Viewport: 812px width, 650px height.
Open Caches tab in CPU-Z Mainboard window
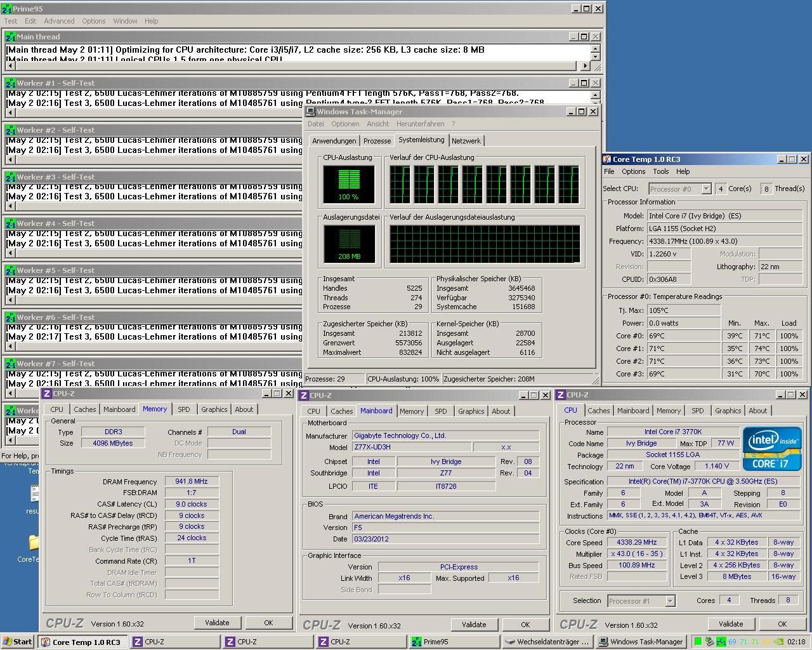(342, 411)
